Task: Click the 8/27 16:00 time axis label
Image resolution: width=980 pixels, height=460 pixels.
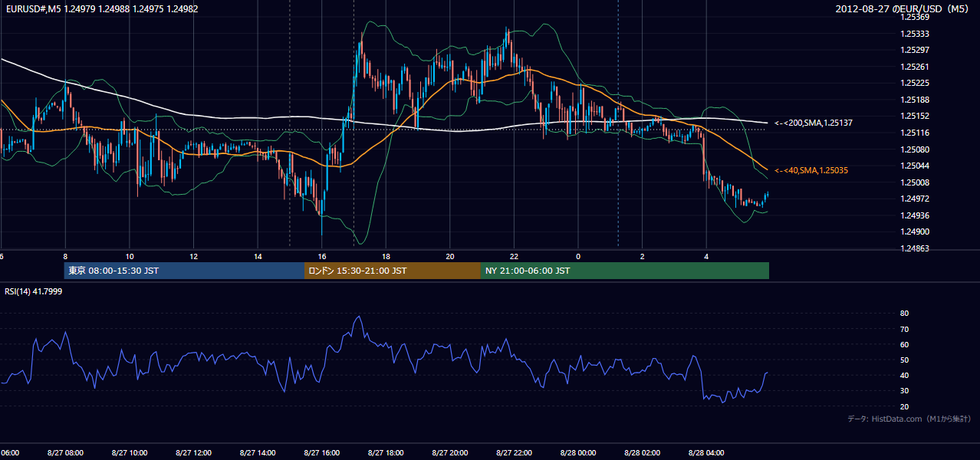Action: [x=321, y=453]
